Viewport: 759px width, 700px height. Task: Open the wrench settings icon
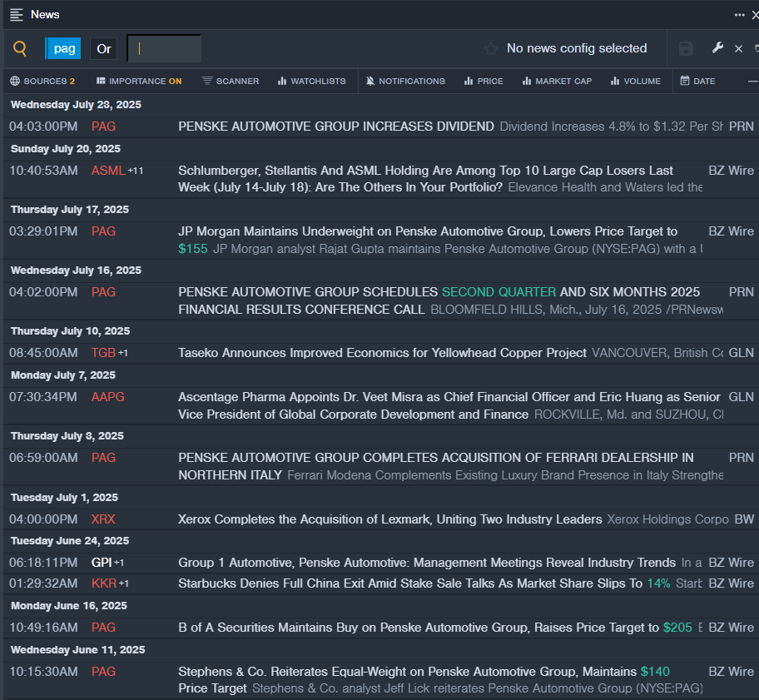717,47
